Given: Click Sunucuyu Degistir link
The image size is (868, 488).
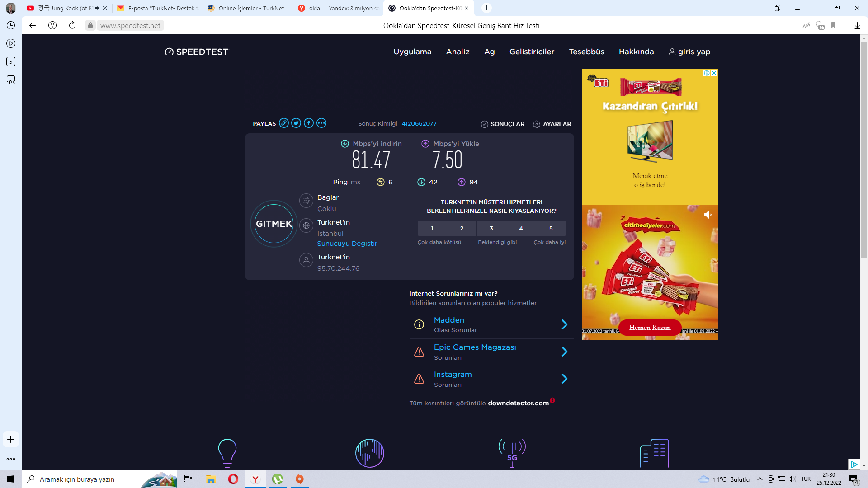Looking at the screenshot, I should tap(347, 244).
